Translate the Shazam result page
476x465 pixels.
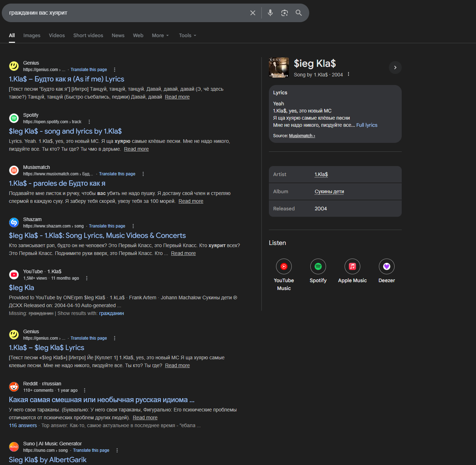click(107, 226)
